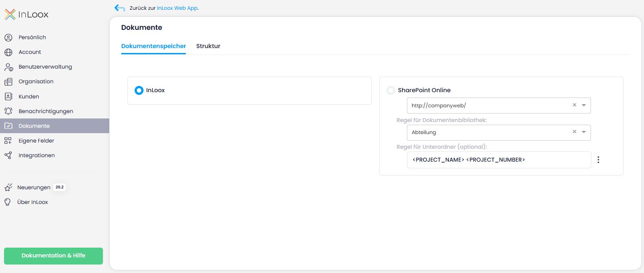The image size is (644, 273).
Task: Click the Kunden contact card icon
Action: [x=8, y=96]
